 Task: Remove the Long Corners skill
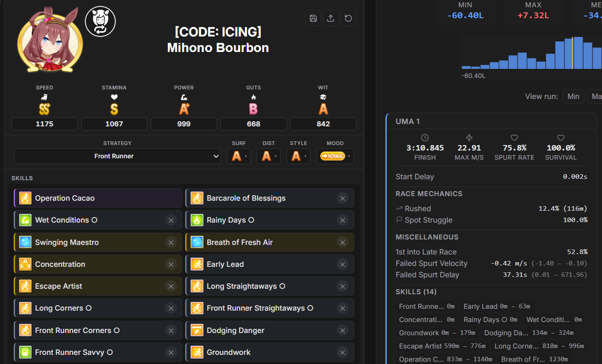171,308
